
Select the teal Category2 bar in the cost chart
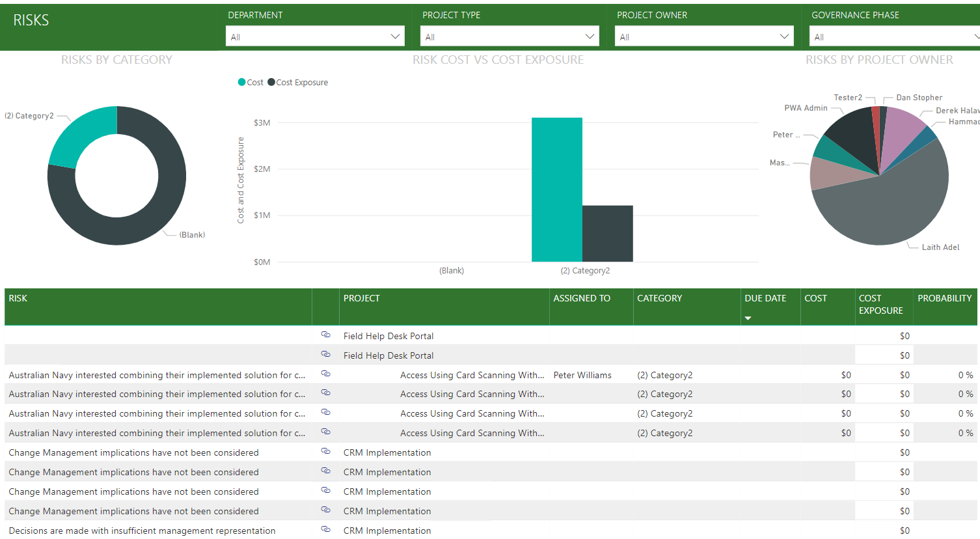tap(556, 189)
